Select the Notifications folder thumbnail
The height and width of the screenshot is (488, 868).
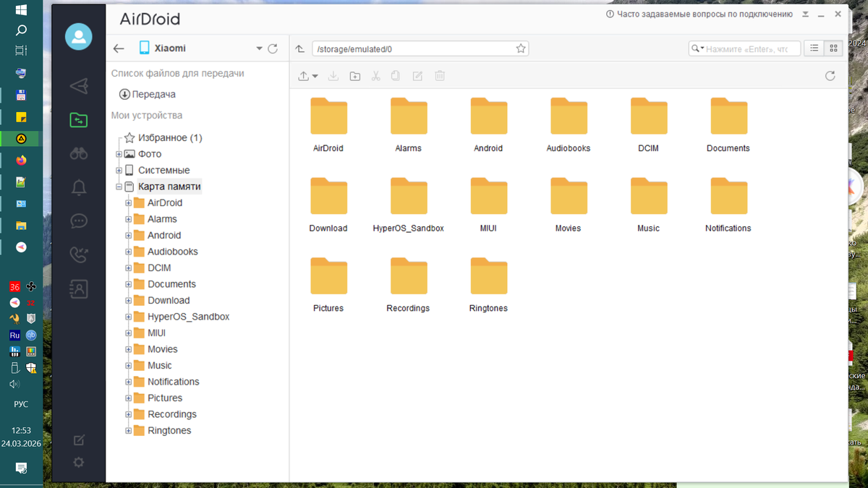(x=728, y=196)
